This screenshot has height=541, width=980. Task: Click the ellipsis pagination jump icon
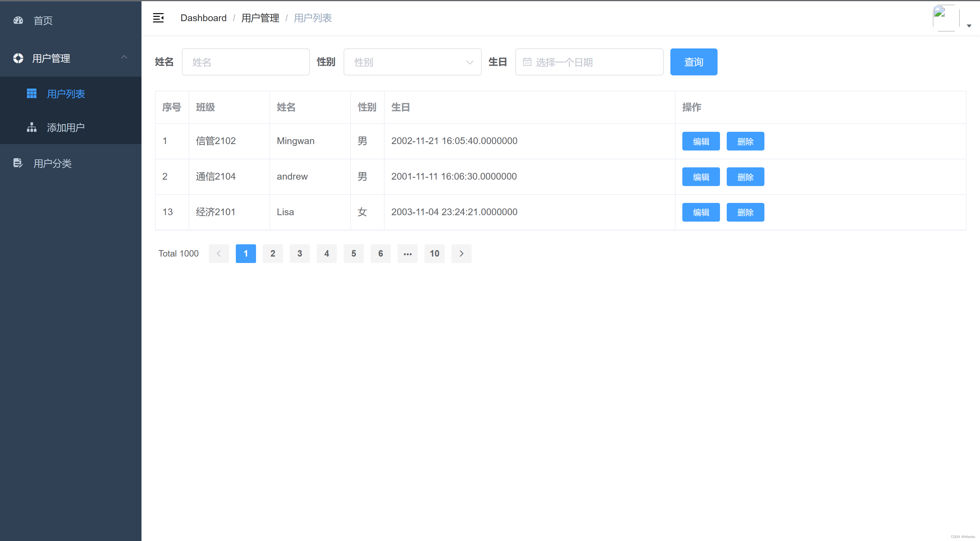point(407,253)
